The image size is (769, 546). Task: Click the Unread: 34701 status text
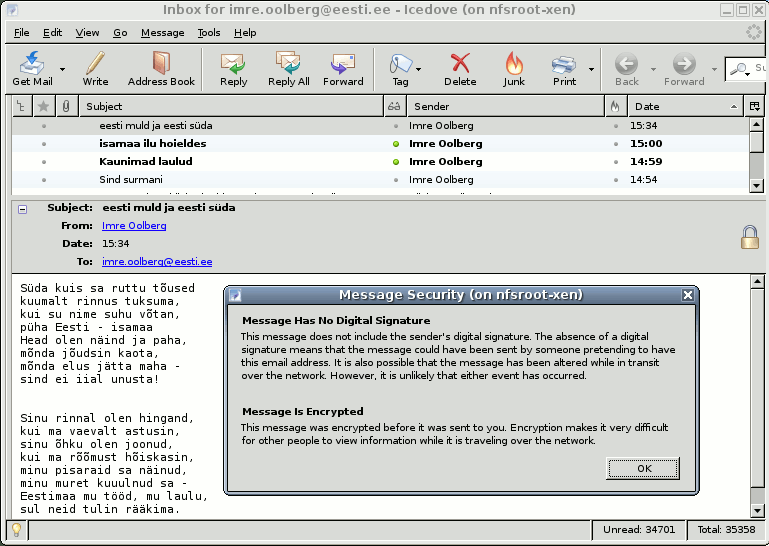pos(639,530)
